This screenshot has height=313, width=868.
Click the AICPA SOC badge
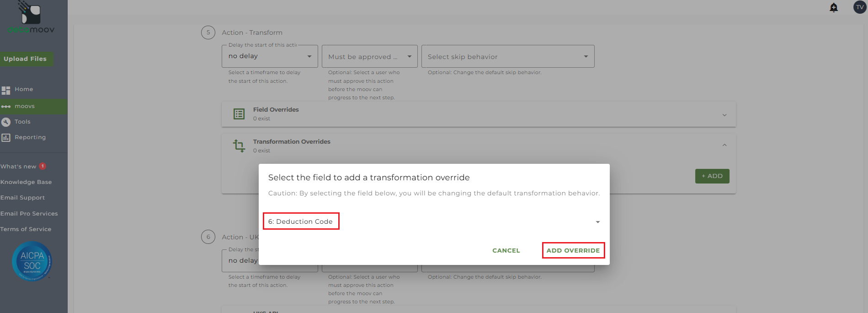point(32,261)
